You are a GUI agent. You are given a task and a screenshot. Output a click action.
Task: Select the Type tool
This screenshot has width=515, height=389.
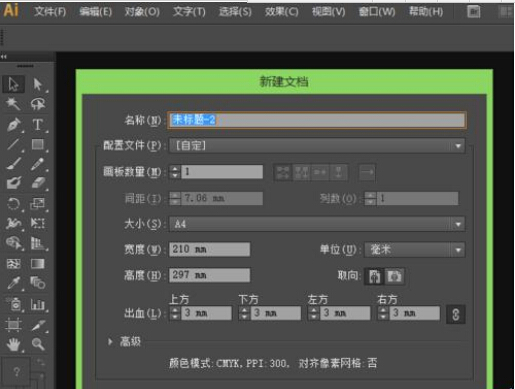tap(38, 125)
